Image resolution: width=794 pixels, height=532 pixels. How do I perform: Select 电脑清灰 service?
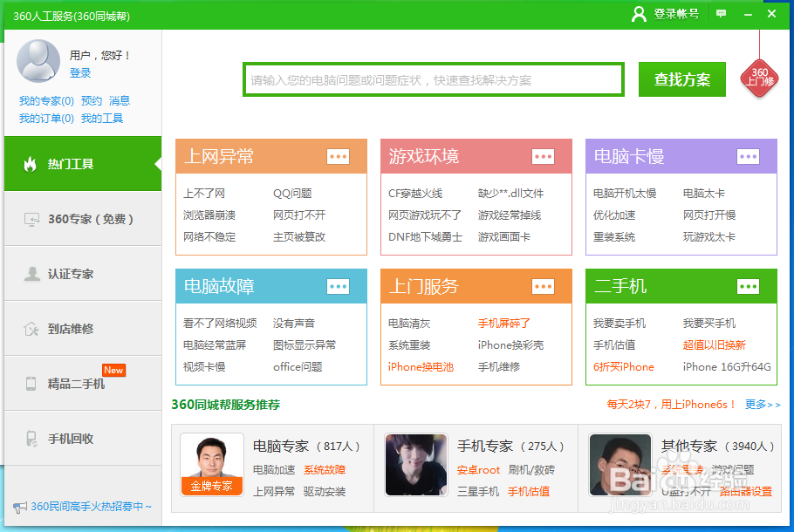point(408,323)
